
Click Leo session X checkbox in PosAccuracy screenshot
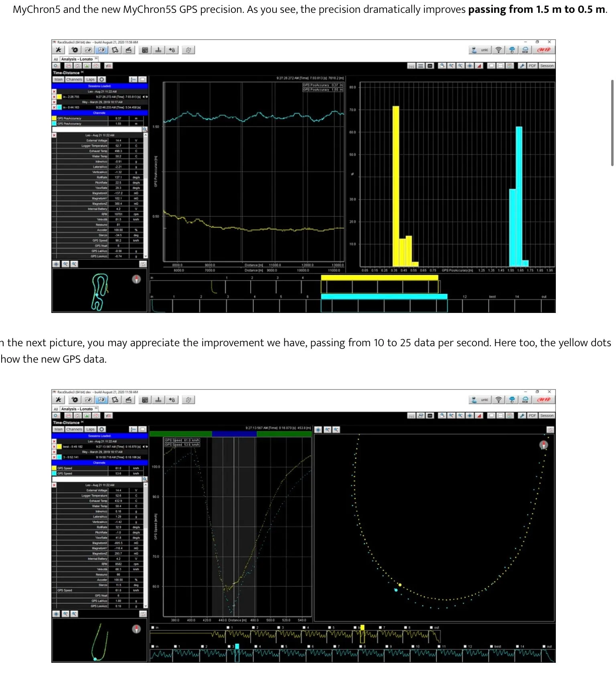[x=54, y=91]
